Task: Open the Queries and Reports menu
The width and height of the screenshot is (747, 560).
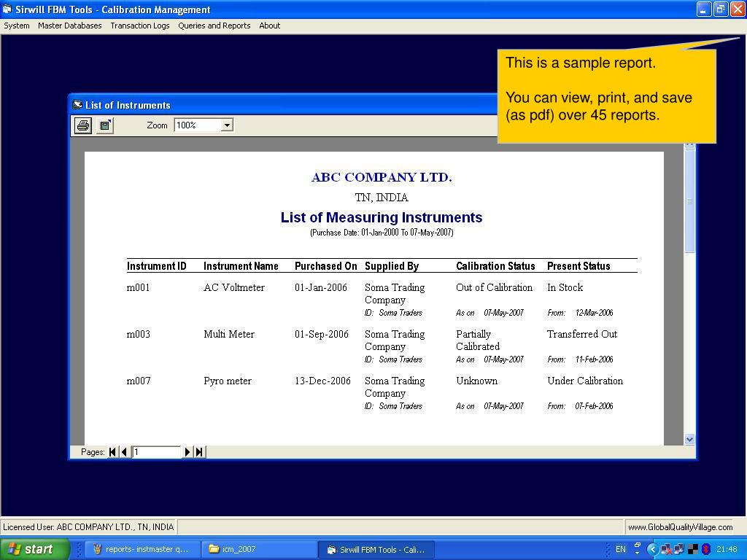Action: click(x=214, y=26)
